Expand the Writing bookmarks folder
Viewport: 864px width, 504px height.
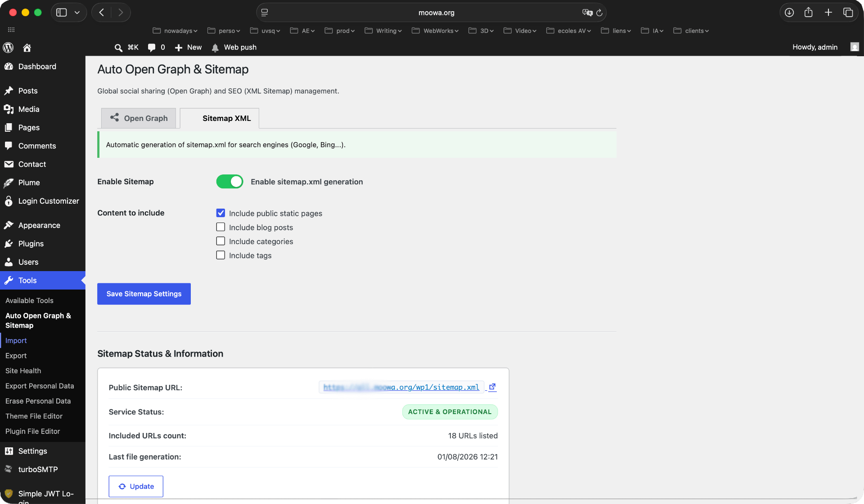point(383,31)
